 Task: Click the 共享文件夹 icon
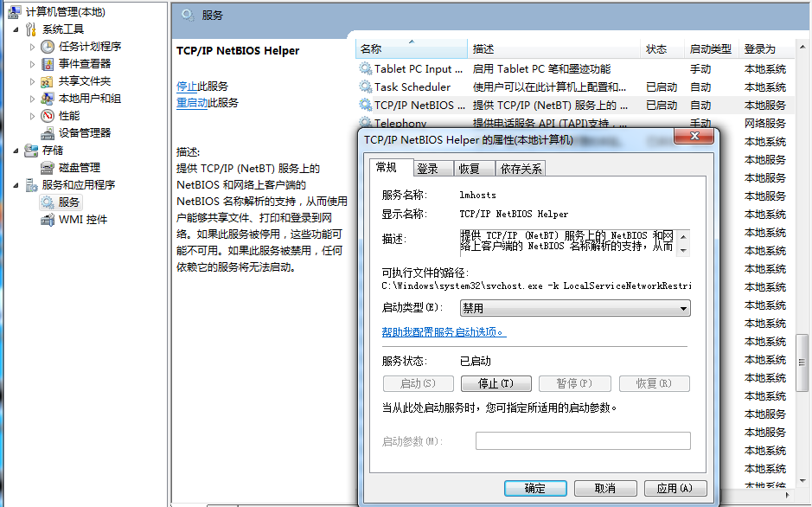[x=48, y=80]
